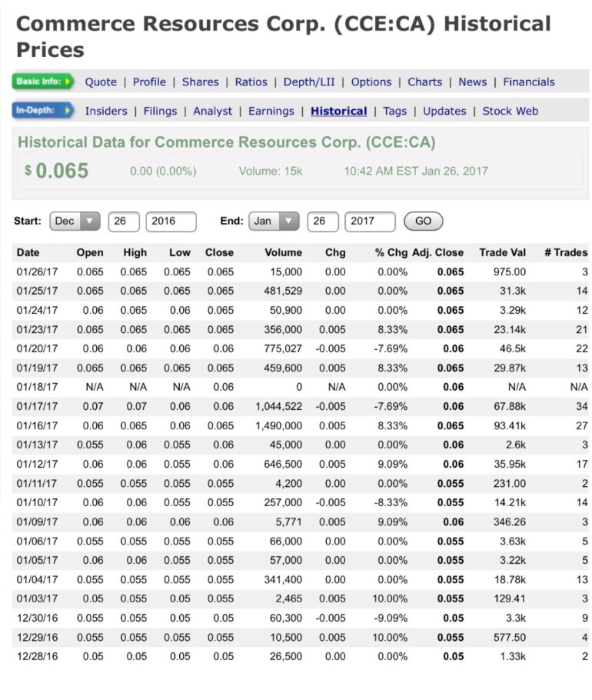Open the Quote page link
The width and height of the screenshot is (592, 700).
tap(101, 82)
